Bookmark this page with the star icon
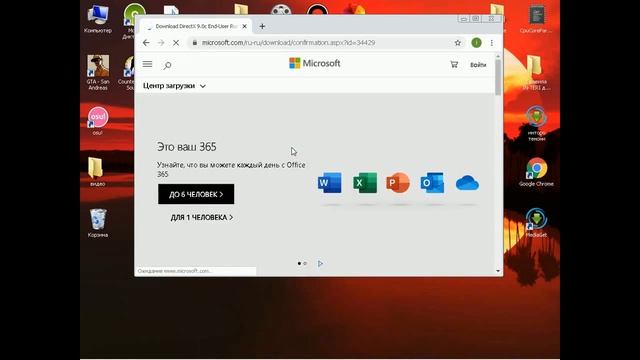Screen dimensions: 640x360 [x=458, y=42]
